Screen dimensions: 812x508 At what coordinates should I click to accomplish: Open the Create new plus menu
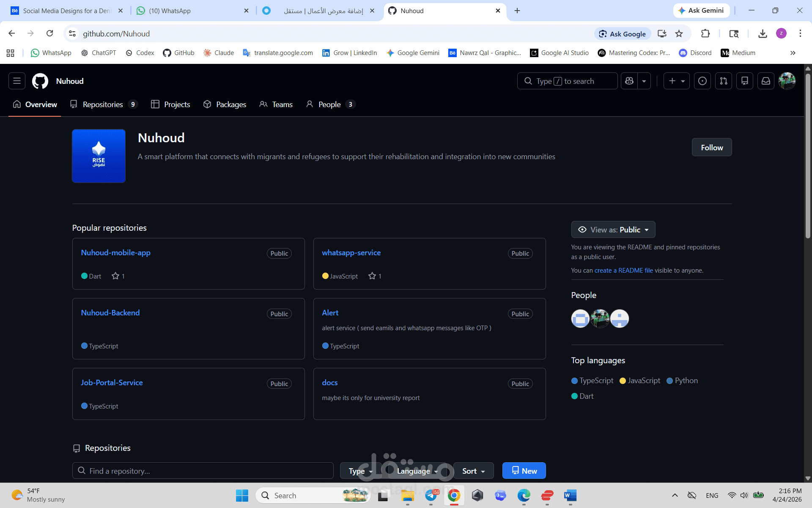point(677,81)
